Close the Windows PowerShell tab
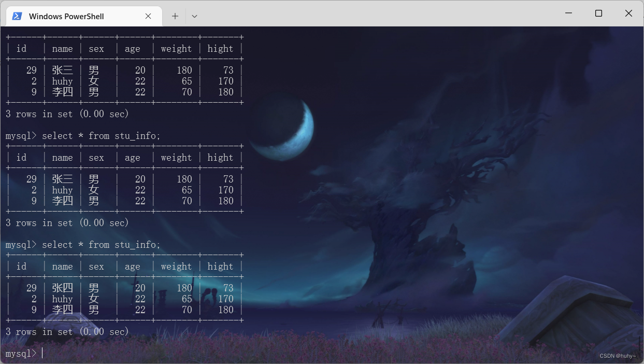The image size is (644, 364). (148, 16)
